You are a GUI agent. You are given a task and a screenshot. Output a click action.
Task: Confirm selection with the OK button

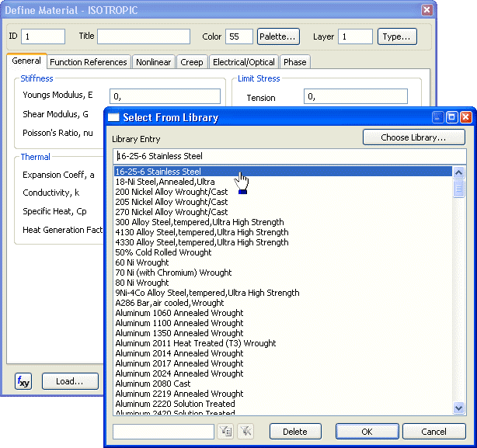click(367, 432)
